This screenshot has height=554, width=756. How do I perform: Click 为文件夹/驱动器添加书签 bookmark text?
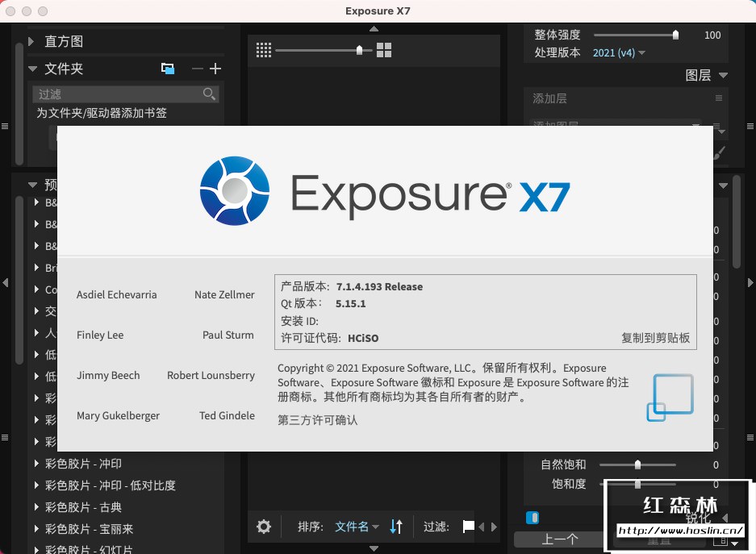[102, 113]
